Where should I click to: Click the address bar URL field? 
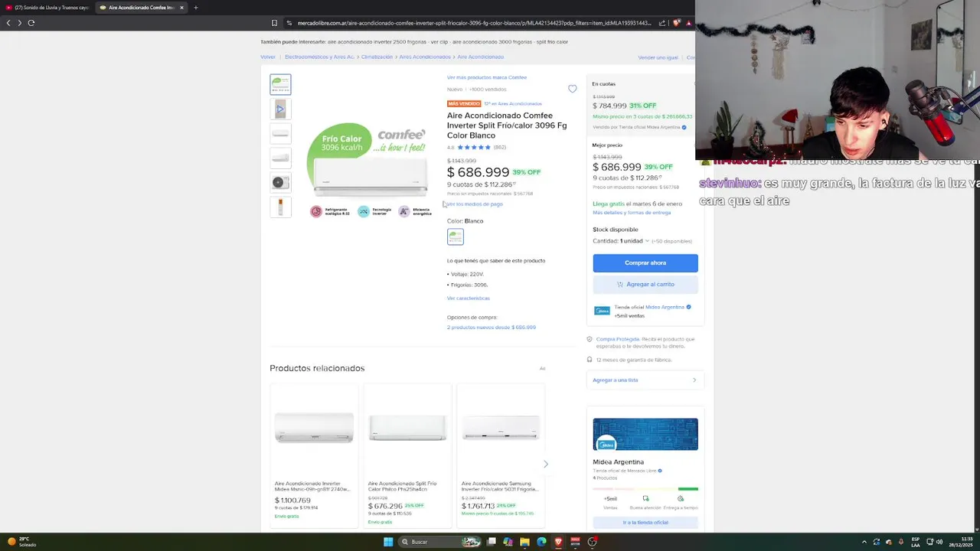[473, 23]
